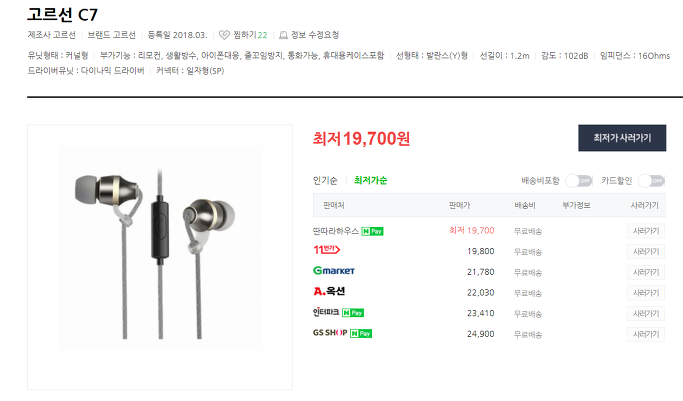
Task: Open the GS SHOP seller logo
Action: pyautogui.click(x=330, y=333)
